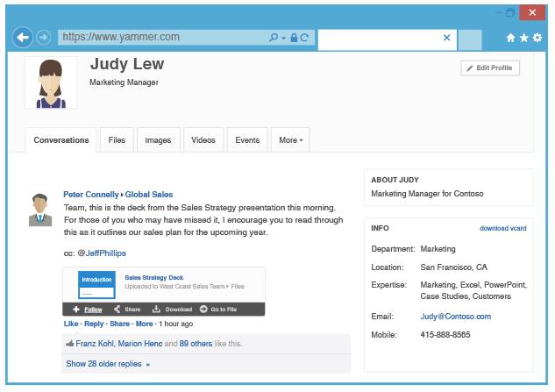Switch to the Files tab
This screenshot has width=555, height=392.
117,140
